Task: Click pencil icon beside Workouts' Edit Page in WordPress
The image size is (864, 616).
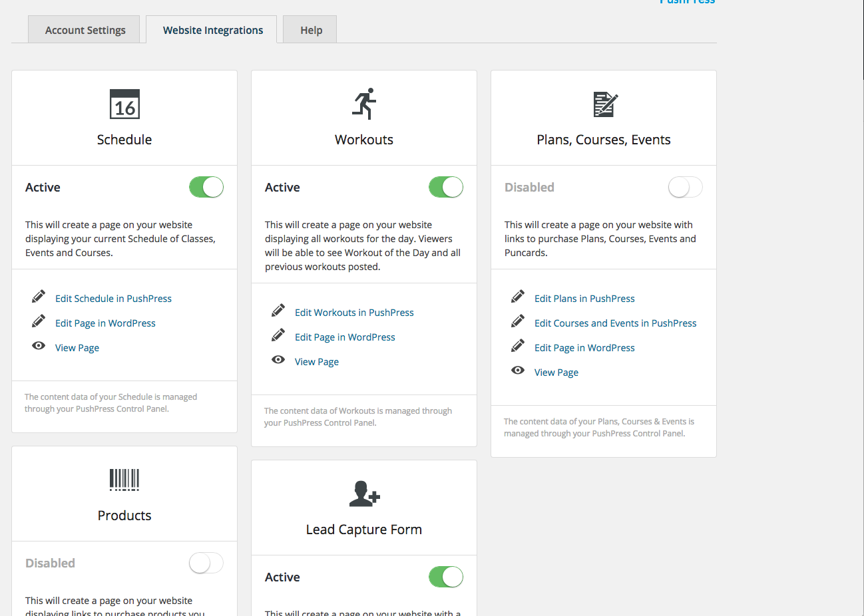Action: click(278, 335)
